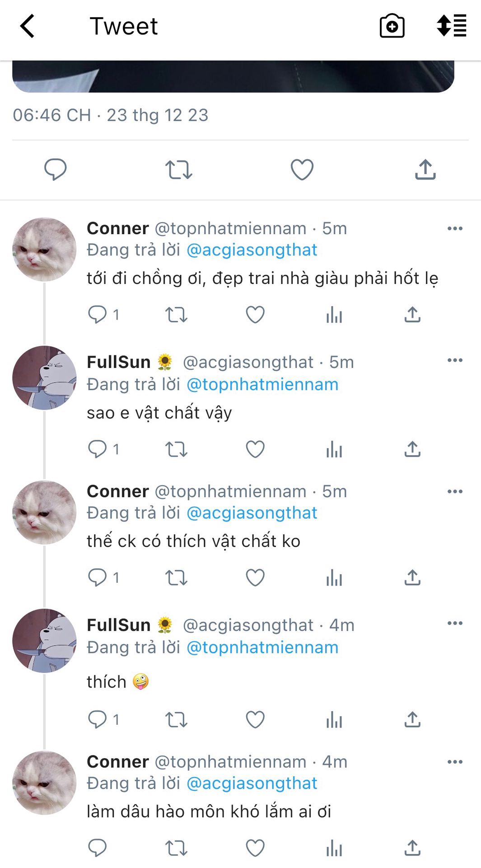Like the "tới đi chồng ơi" reply
The height and width of the screenshot is (868, 481).
(255, 315)
